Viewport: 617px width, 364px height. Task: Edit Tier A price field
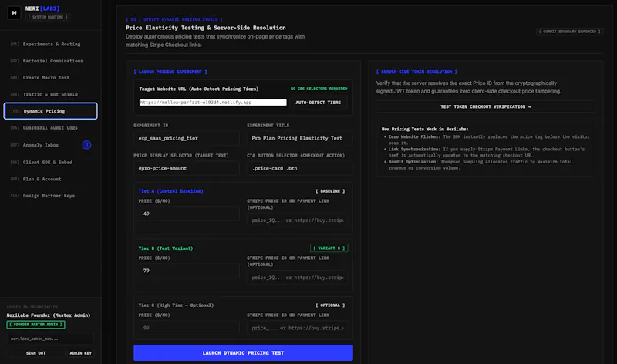click(x=189, y=214)
